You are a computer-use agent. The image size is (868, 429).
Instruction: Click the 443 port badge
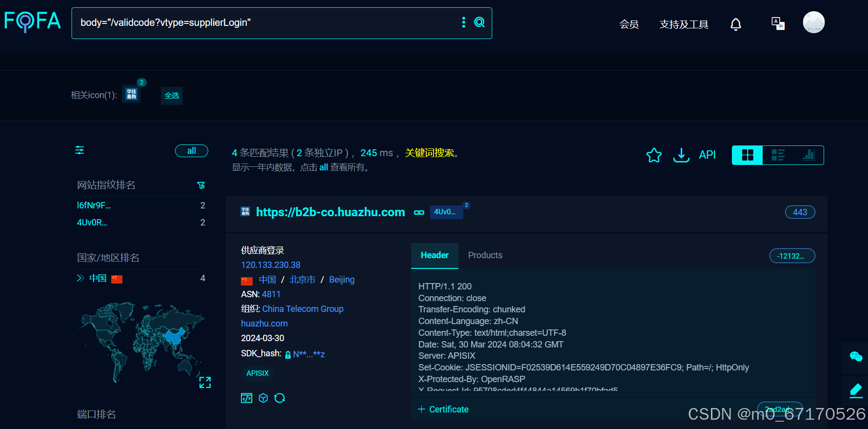800,212
